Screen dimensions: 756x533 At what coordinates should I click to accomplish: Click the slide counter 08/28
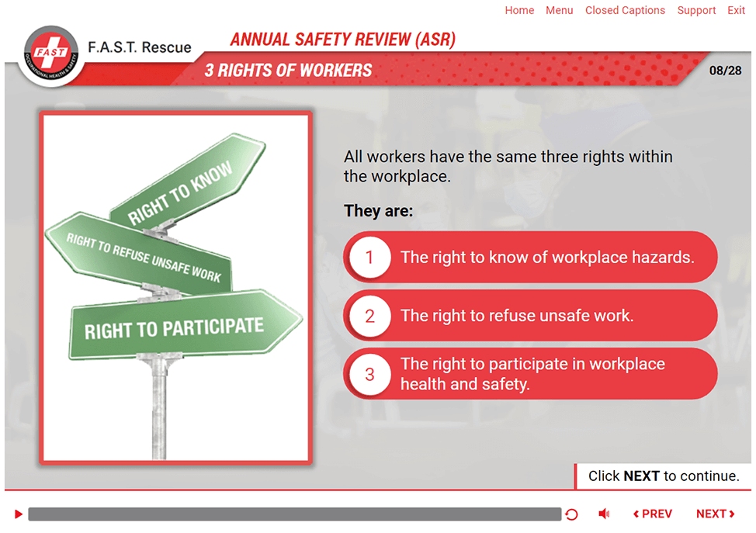coord(725,71)
